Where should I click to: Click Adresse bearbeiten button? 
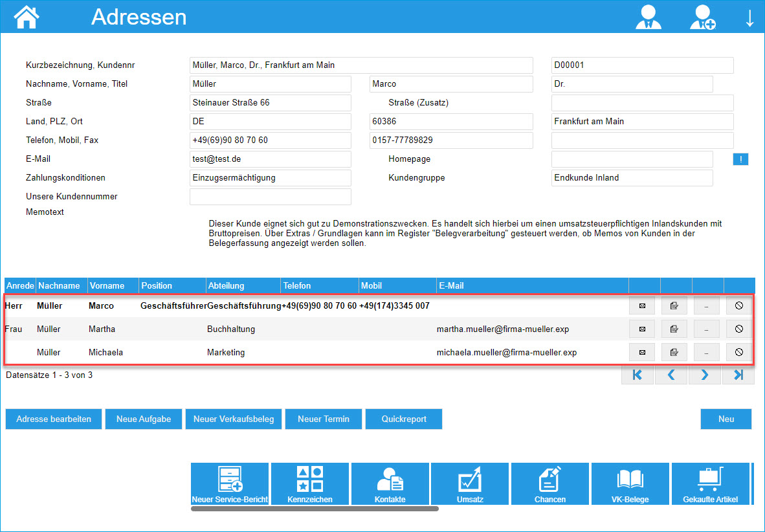[x=54, y=419]
